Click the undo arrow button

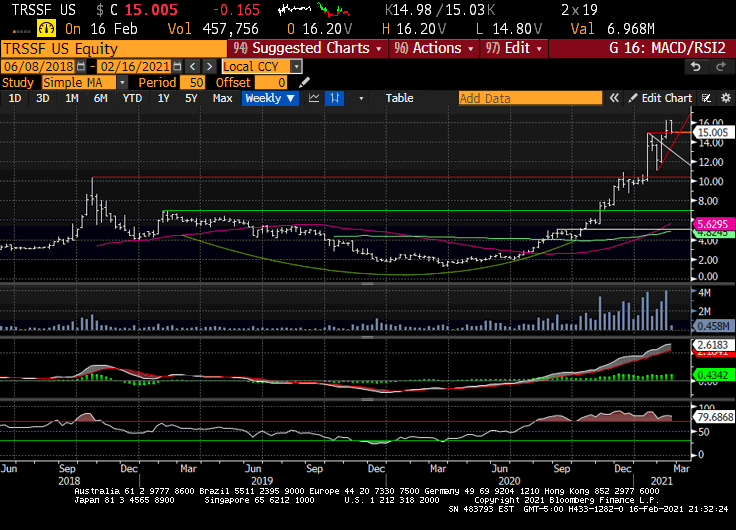[696, 67]
